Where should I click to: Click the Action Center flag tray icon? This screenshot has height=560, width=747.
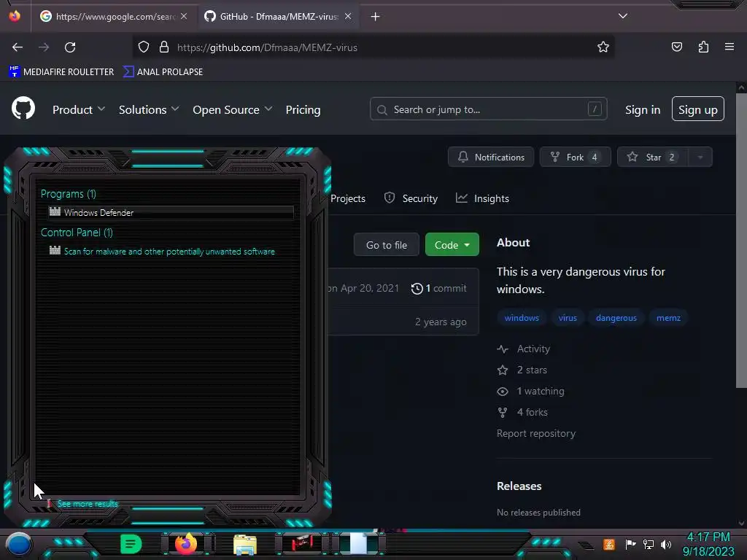coord(630,544)
